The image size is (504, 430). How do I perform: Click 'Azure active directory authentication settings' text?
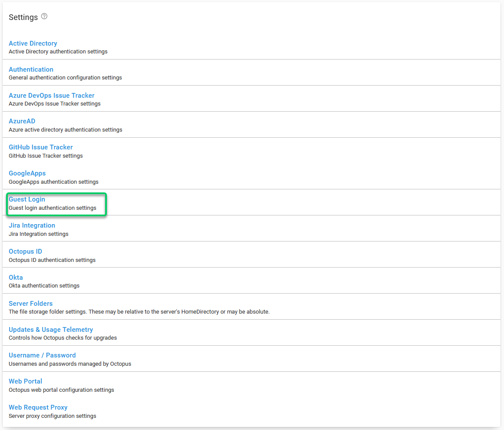coord(66,129)
